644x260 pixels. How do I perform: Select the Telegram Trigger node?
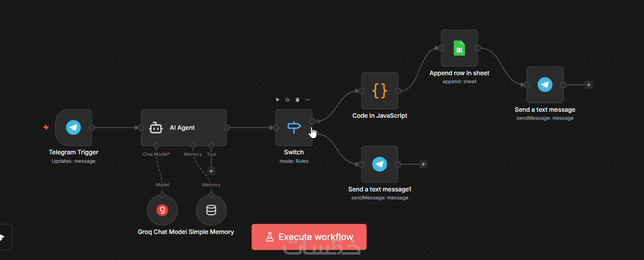(x=73, y=128)
